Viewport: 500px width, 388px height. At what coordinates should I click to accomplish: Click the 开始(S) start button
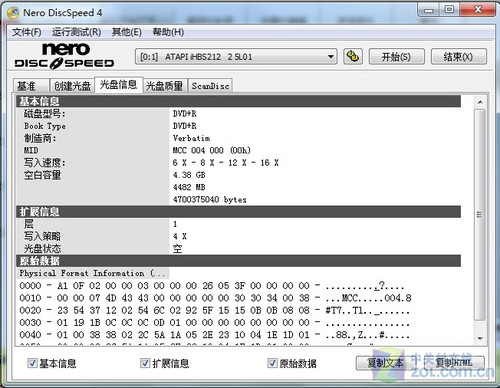(x=396, y=57)
